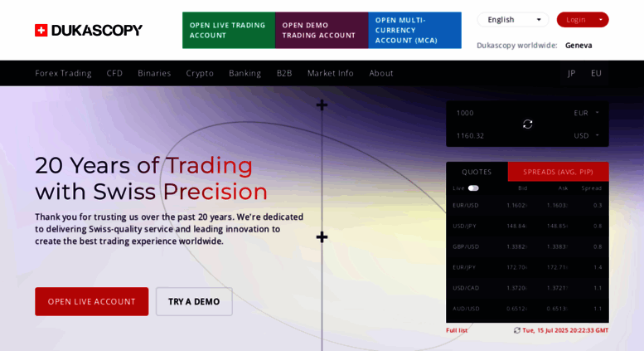The height and width of the screenshot is (351, 644).
Task: Open the B2B menu
Action: coord(284,73)
